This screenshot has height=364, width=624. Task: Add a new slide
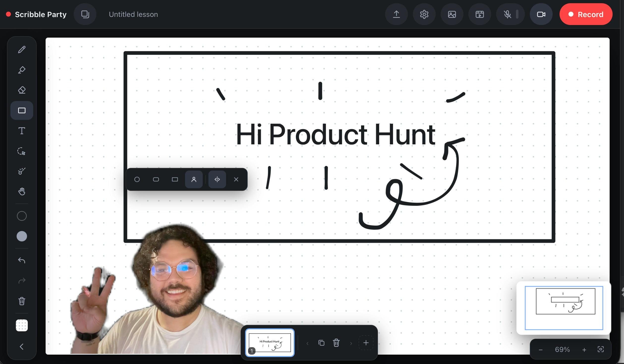point(366,343)
